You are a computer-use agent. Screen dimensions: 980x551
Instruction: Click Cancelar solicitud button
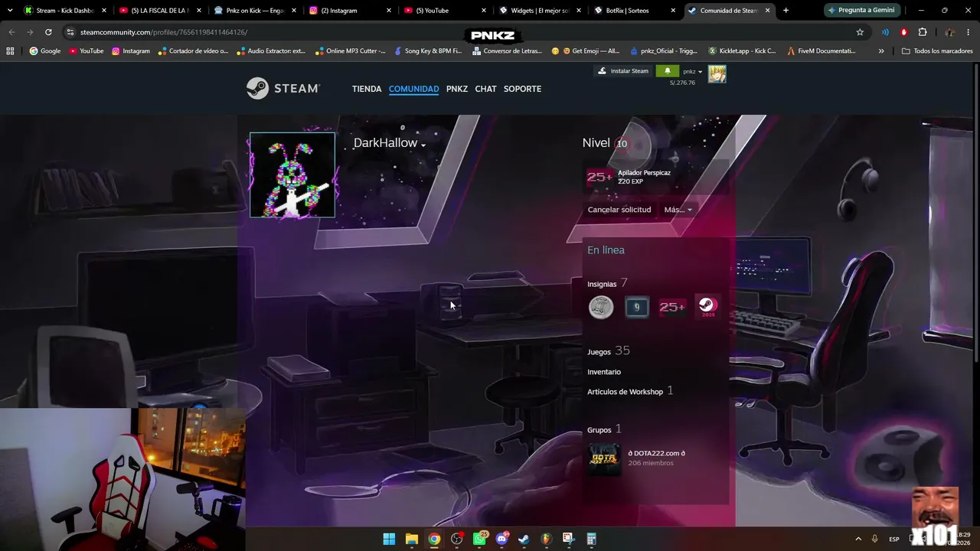[619, 210]
